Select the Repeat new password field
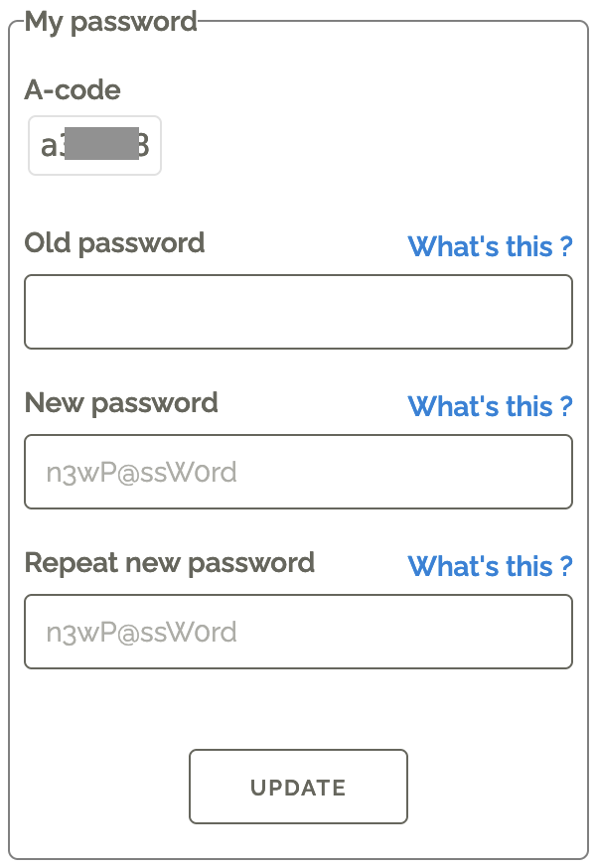 [x=298, y=632]
